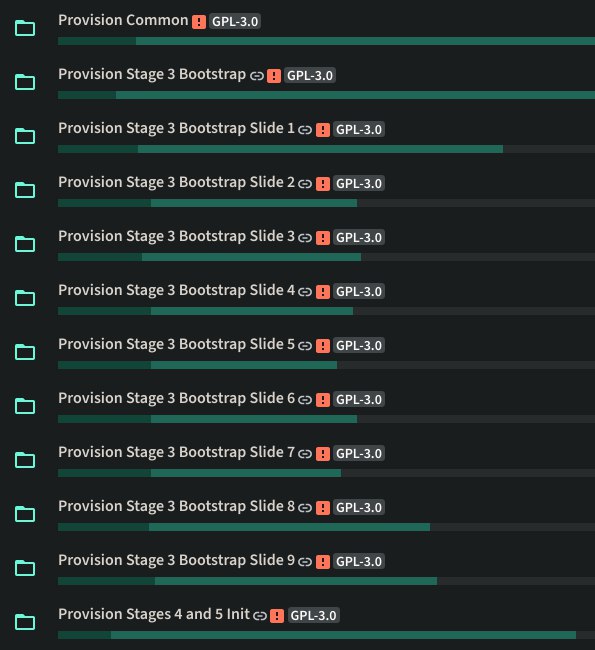Open Provision Stages 4 and 5 Init
595x650 pixels.
click(x=154, y=614)
